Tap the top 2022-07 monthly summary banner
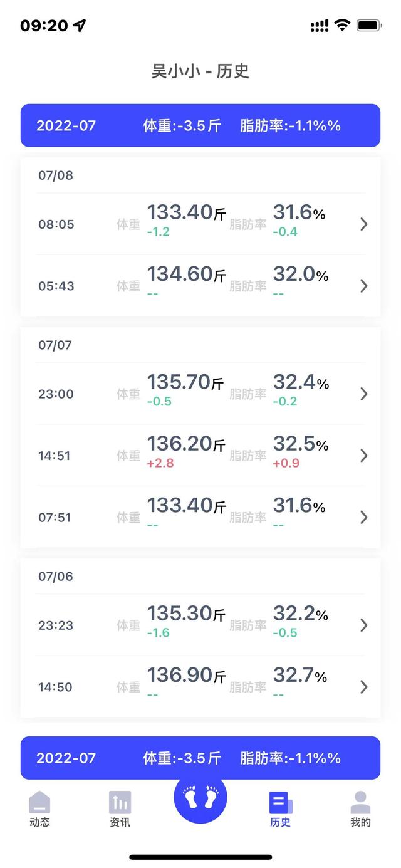 [200, 125]
